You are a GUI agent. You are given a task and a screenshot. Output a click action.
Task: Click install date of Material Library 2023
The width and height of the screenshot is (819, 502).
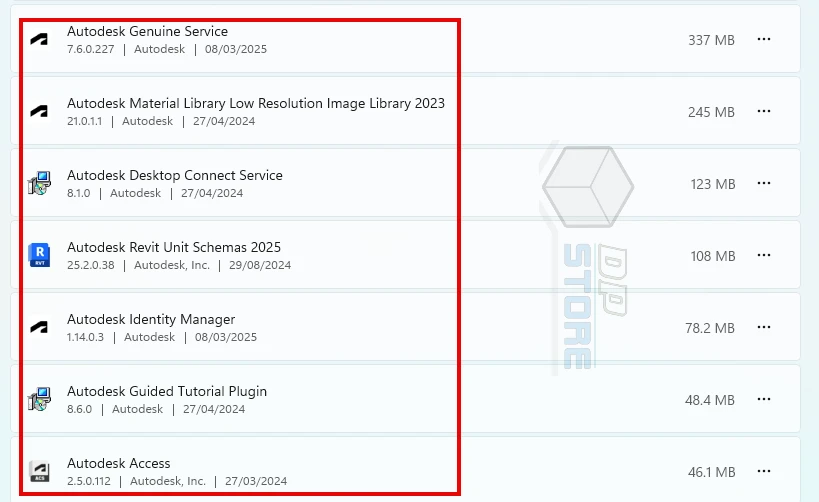tap(224, 121)
